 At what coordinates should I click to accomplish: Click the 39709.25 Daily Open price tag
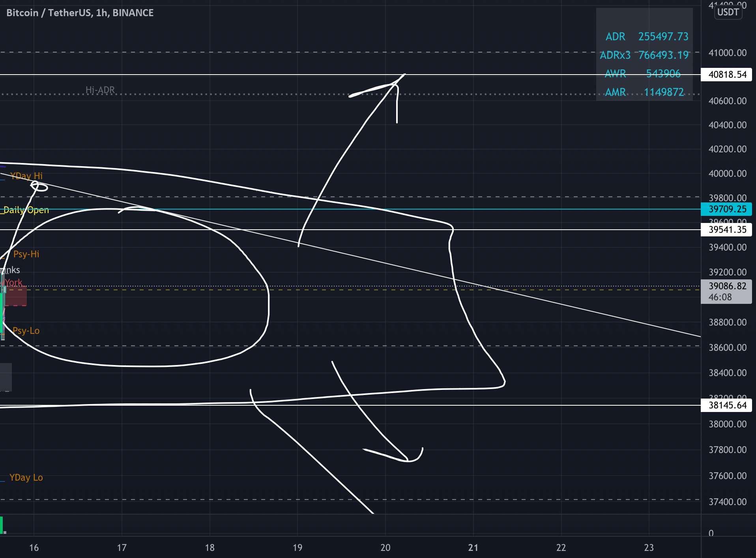point(726,209)
